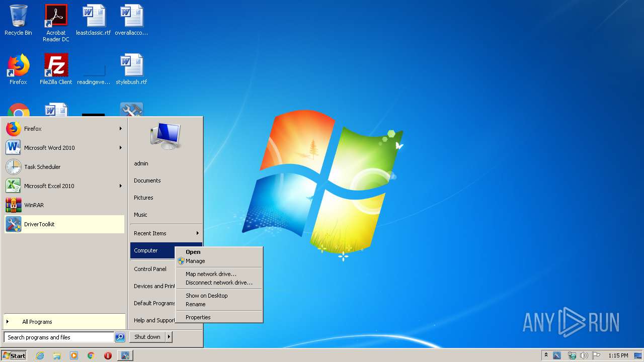Open network status tray icon

[x=572, y=355]
